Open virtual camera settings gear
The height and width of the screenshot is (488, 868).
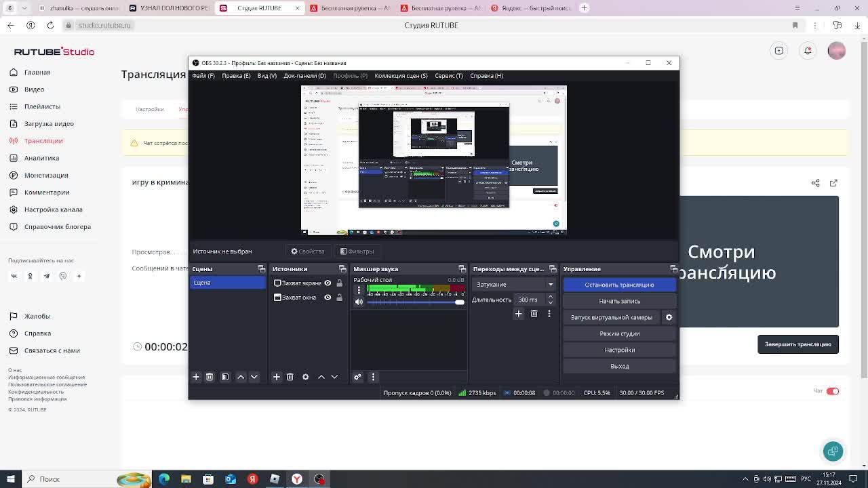[x=669, y=317]
